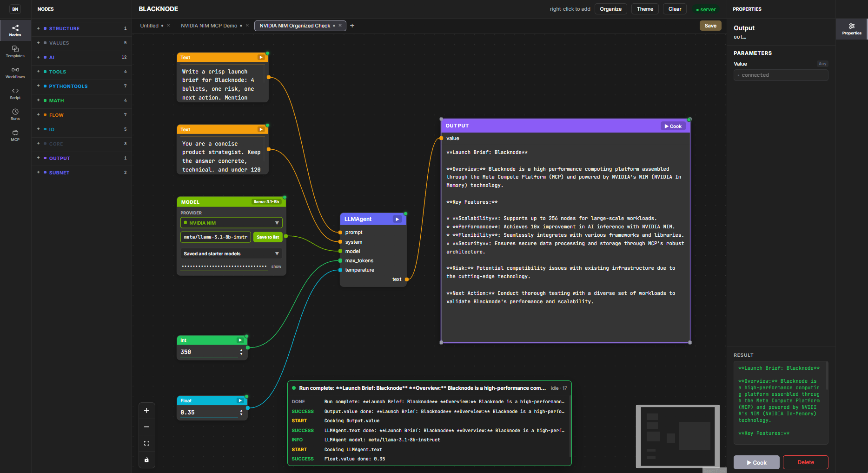Expand the STRUCTURE node category
The height and width of the screenshot is (473, 868).
[x=81, y=28]
